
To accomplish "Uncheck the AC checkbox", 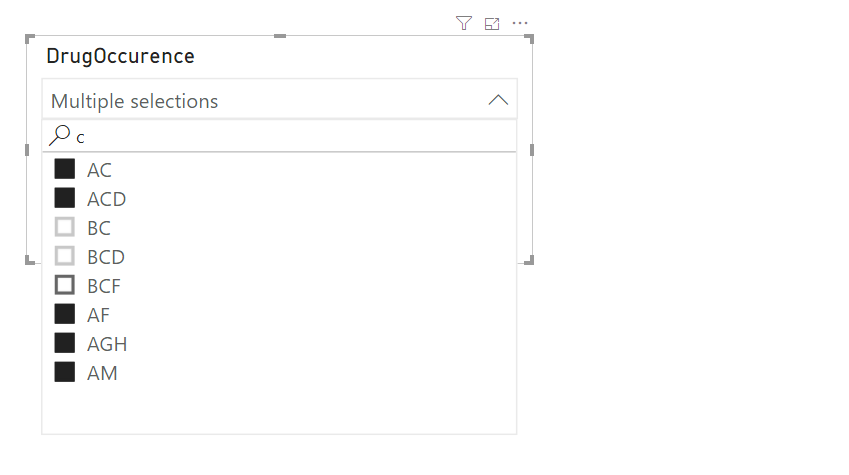I will (x=65, y=169).
